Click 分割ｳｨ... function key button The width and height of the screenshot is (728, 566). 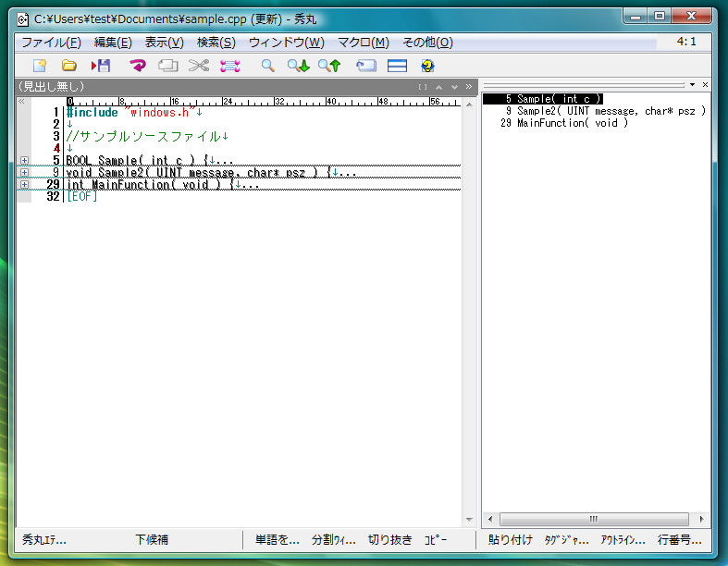pyautogui.click(x=333, y=539)
